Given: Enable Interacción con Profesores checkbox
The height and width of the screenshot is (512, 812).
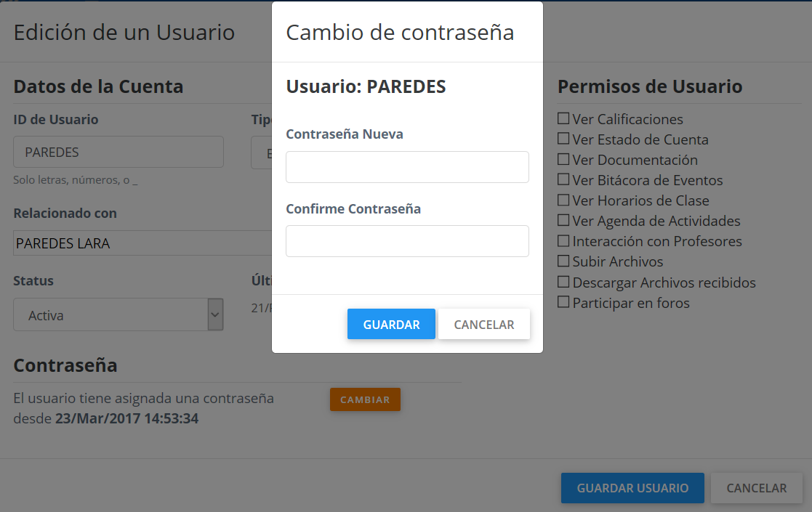Looking at the screenshot, I should (x=563, y=240).
